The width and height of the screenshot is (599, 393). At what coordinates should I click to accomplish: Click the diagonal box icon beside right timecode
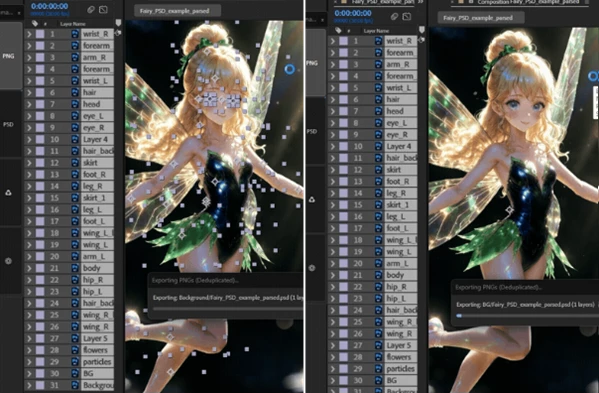[407, 17]
